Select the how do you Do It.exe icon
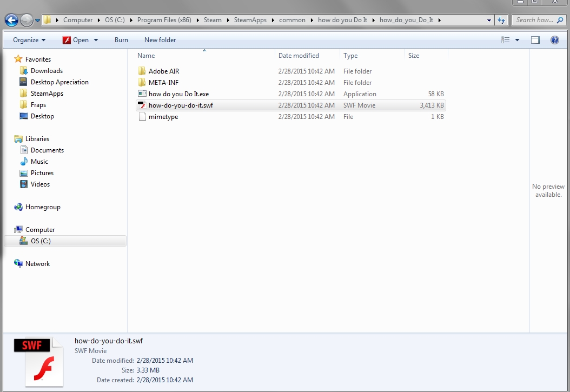Viewport: 570px width, 392px height. point(142,94)
